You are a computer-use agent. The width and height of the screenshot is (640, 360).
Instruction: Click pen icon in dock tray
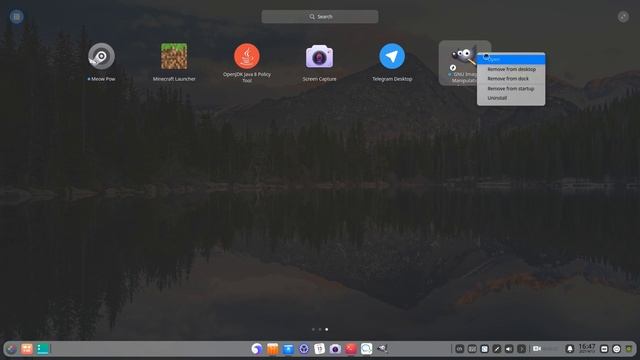pyautogui.click(x=497, y=349)
